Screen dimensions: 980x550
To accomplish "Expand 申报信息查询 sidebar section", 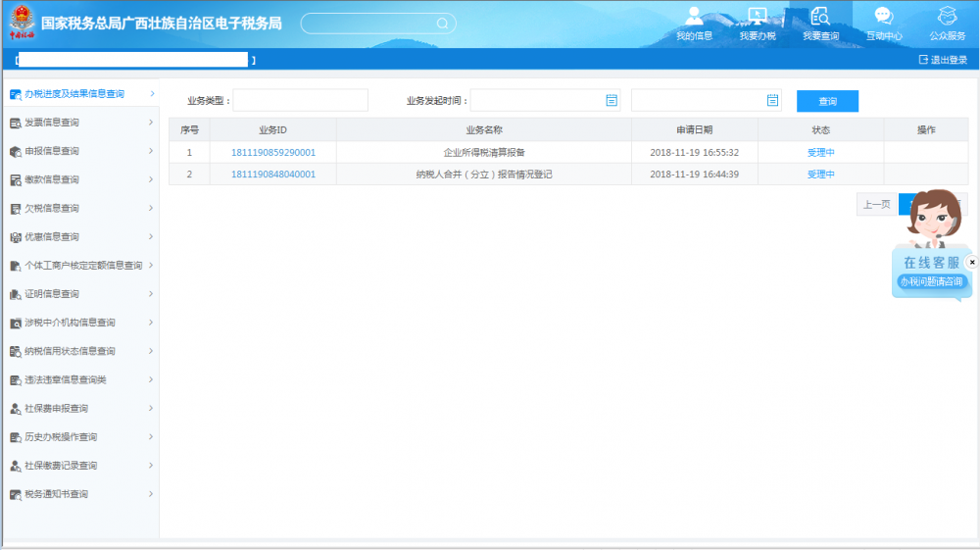I will pos(78,151).
